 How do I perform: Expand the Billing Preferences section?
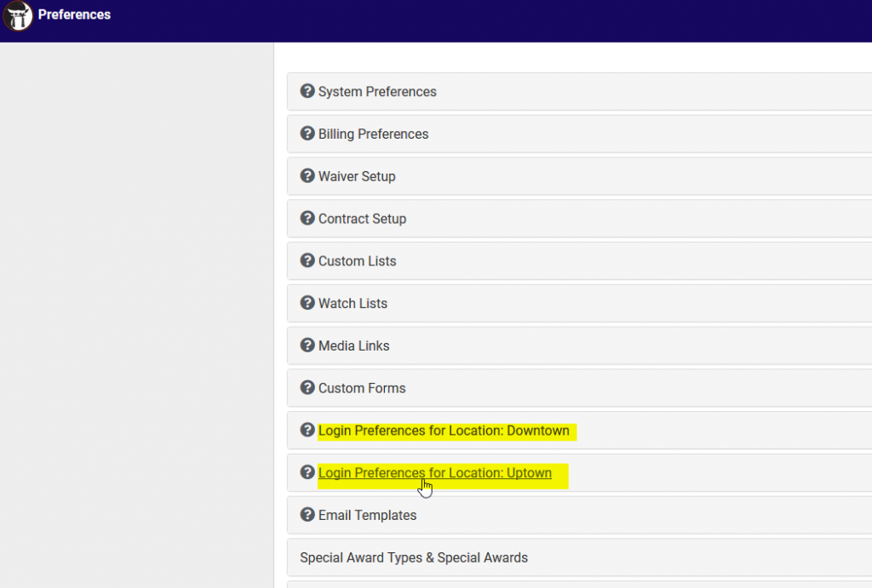coord(373,134)
